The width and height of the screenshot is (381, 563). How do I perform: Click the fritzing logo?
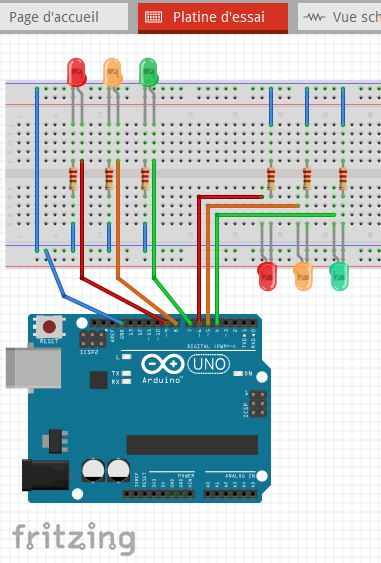point(74,538)
